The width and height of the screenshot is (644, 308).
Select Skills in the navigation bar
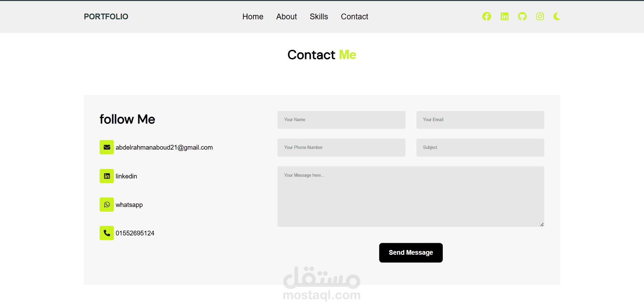click(319, 17)
